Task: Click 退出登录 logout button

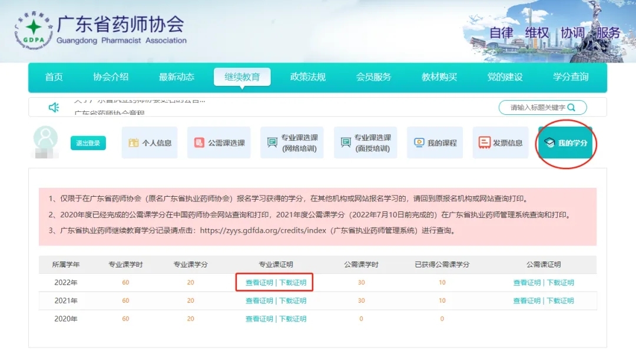Action: point(88,143)
